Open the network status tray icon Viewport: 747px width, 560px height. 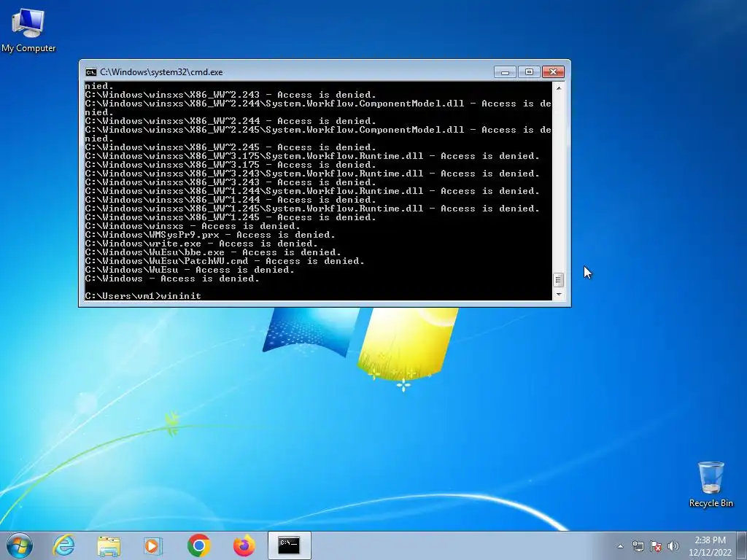(638, 546)
